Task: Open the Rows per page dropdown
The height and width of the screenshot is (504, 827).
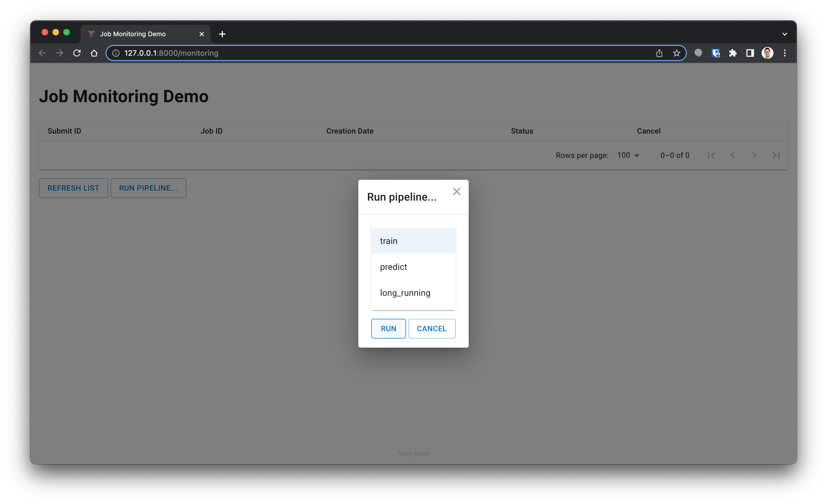Action: click(628, 155)
